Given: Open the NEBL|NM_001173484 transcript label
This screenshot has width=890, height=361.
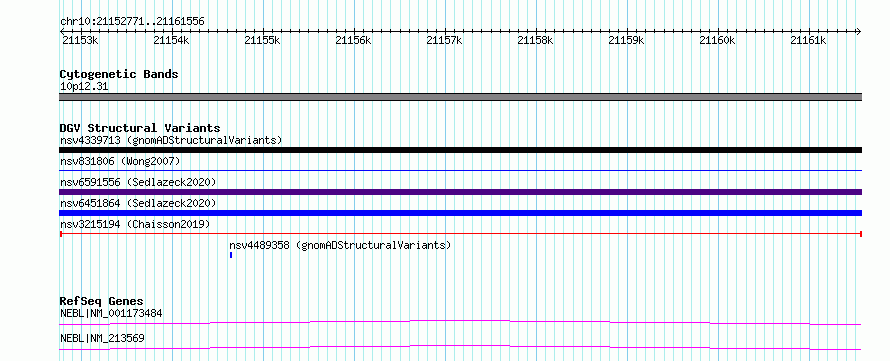Looking at the screenshot, I should point(111,313).
